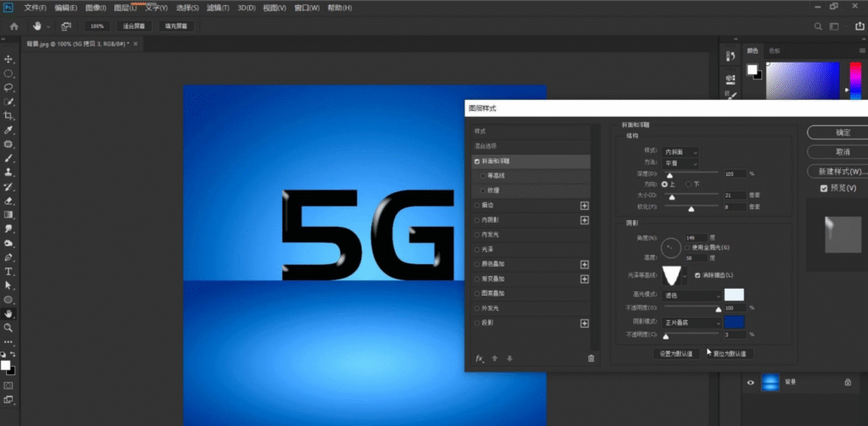Hide the 背景 layer with eye icon

tap(751, 382)
